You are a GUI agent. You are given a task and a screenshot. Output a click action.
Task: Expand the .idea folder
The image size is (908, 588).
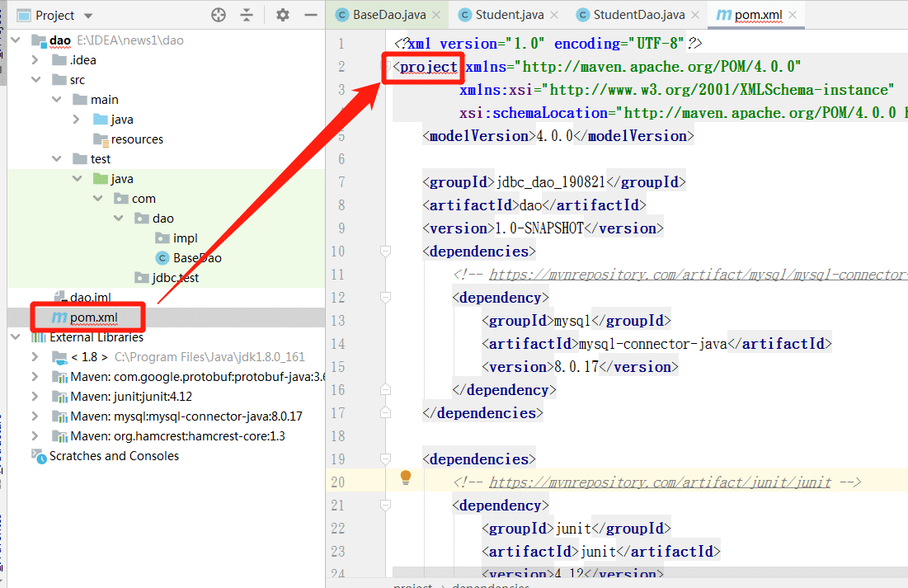(x=35, y=59)
